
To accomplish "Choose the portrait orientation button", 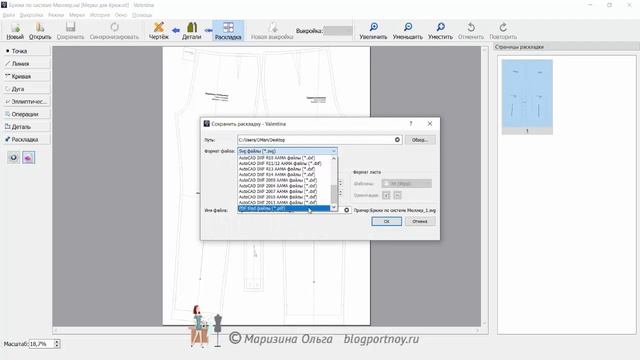I will tap(386, 195).
